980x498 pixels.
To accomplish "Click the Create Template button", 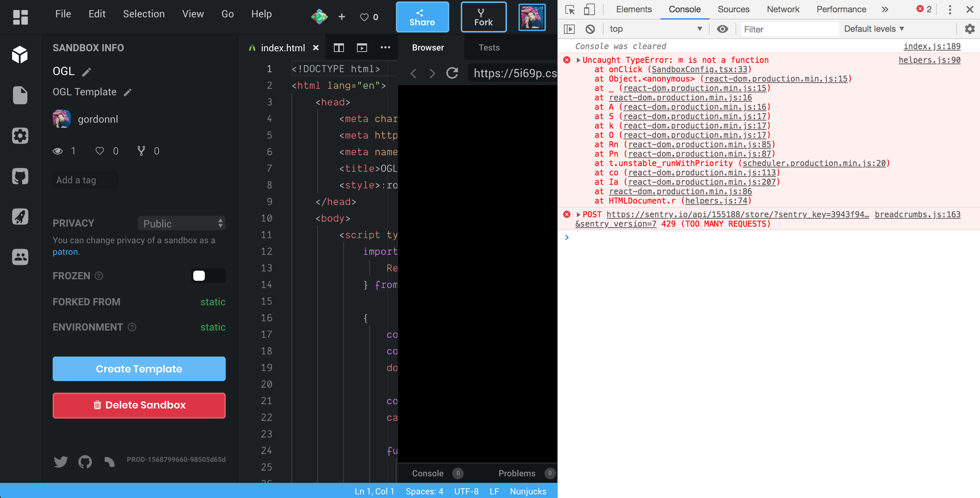I will point(139,368).
